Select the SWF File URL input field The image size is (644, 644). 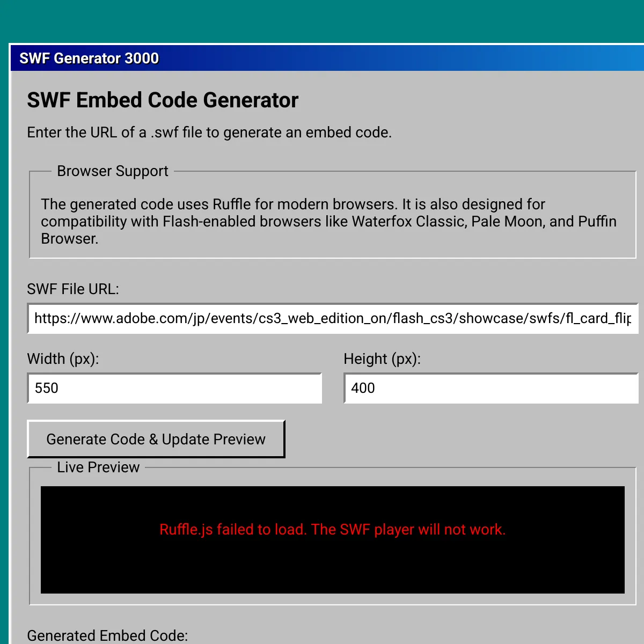(x=332, y=318)
